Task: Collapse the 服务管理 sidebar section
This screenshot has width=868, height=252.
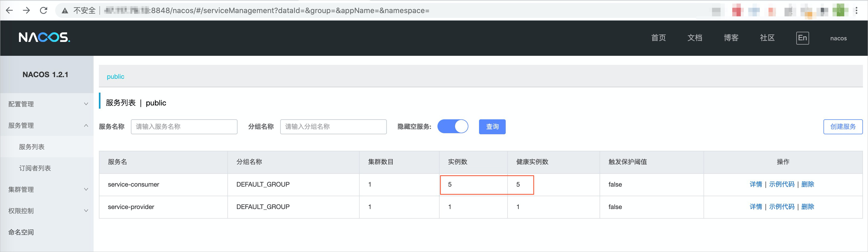Action: click(47, 125)
